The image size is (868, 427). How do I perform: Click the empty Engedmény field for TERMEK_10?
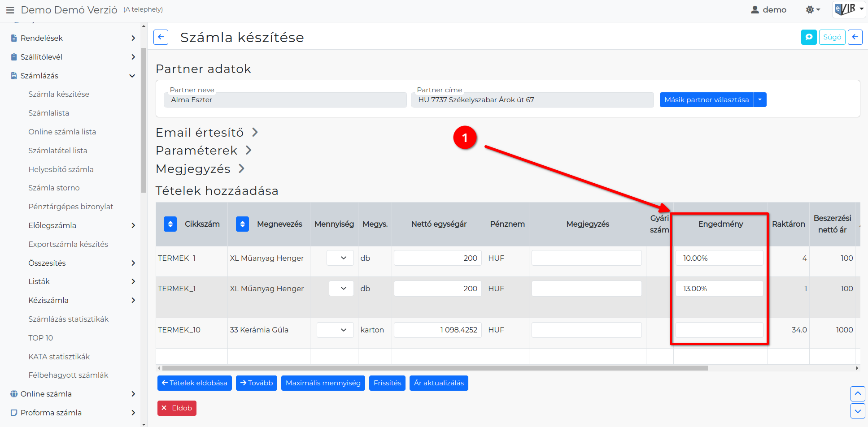pyautogui.click(x=719, y=330)
